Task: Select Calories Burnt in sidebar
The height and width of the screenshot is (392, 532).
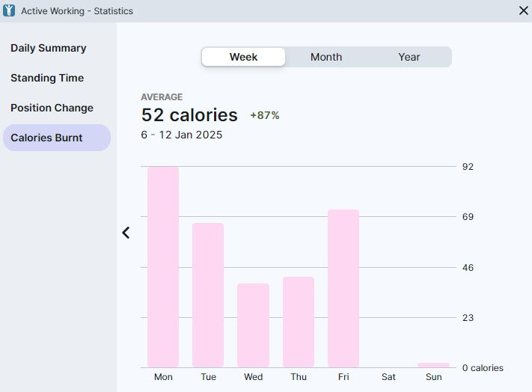Action: 47,138
